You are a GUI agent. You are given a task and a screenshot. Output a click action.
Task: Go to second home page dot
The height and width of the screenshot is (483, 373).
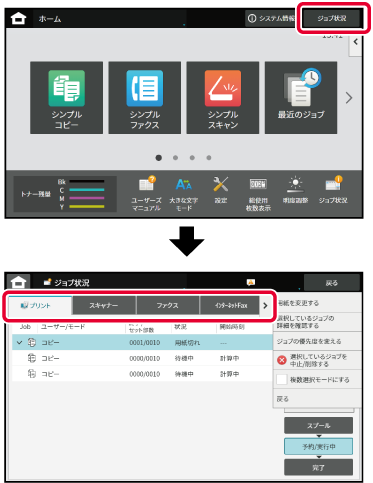click(x=175, y=158)
